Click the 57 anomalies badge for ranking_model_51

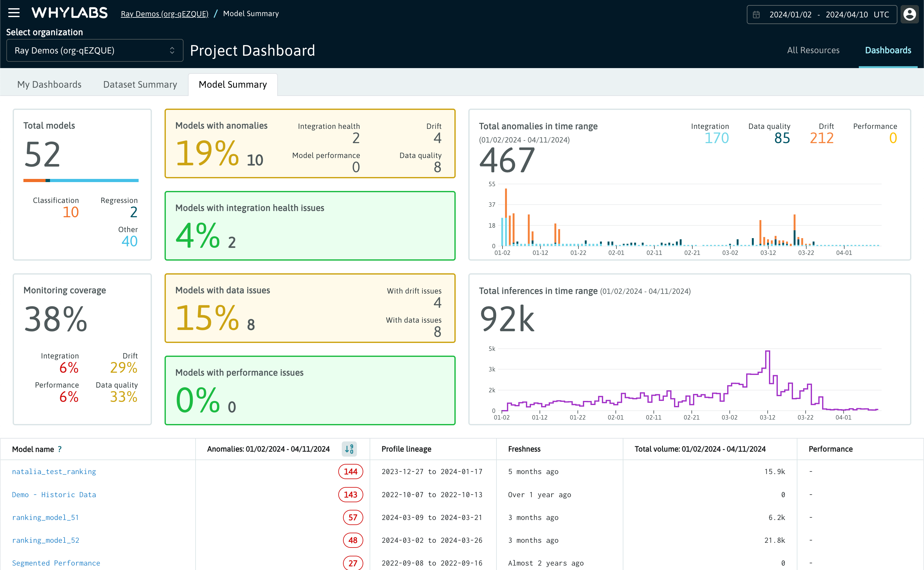pos(353,517)
